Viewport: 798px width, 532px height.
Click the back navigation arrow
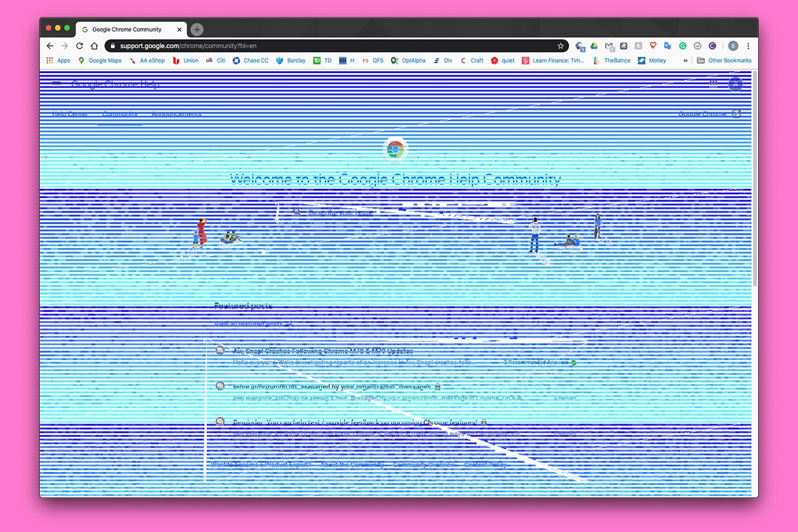pos(51,45)
